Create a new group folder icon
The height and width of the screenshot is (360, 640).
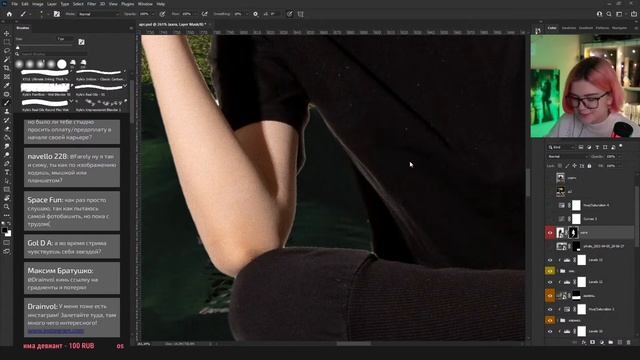point(611,342)
